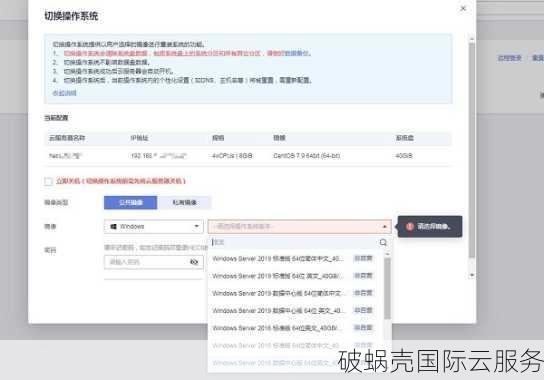The width and height of the screenshot is (544, 380).
Task: Click the 系统盘 column header
Action: 405,138
